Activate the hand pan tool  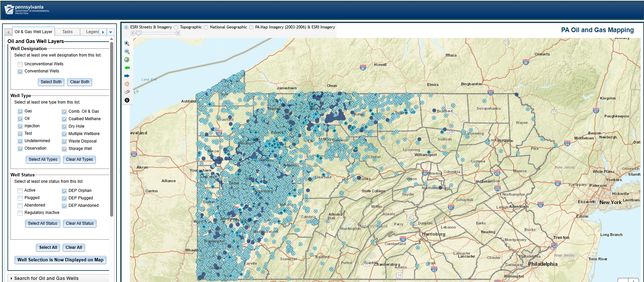(x=127, y=84)
